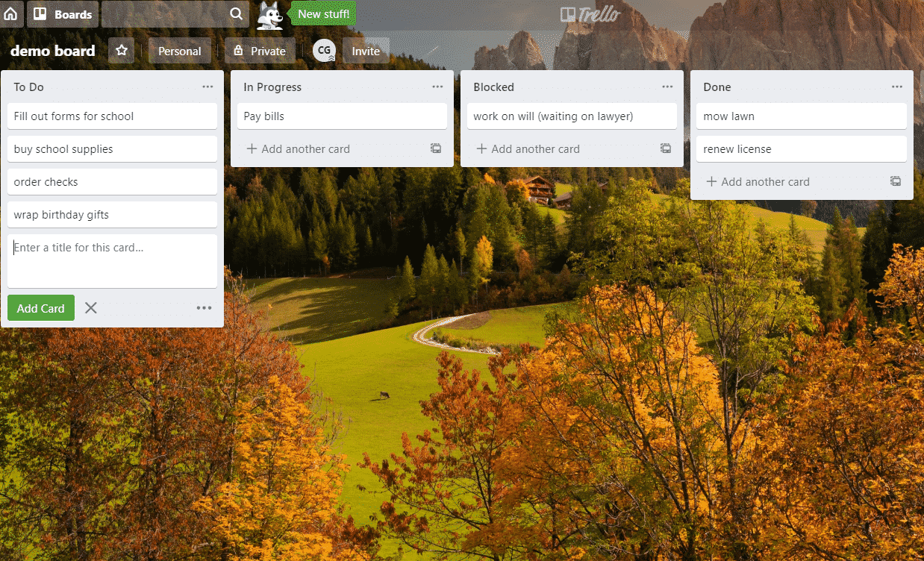Open the Pay bills card

pos(342,116)
